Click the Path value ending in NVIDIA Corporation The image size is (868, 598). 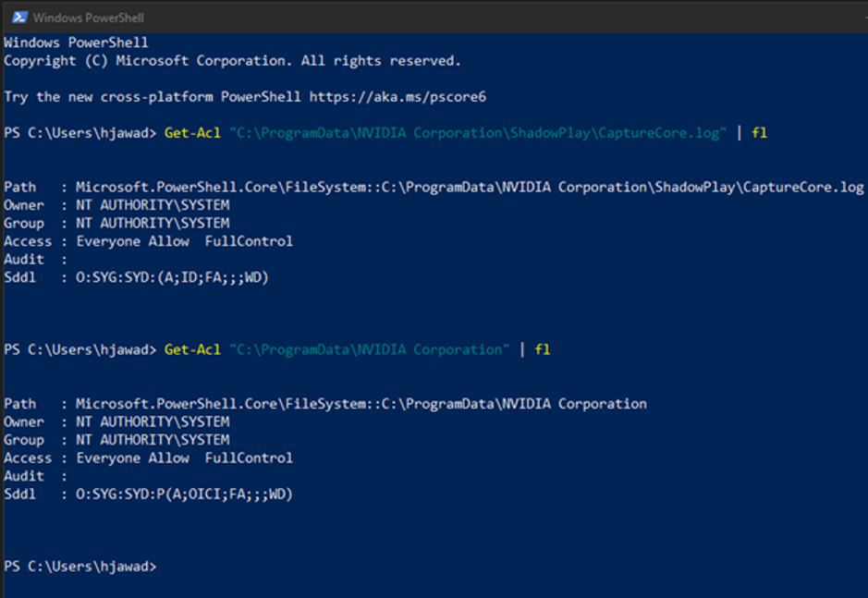361,404
